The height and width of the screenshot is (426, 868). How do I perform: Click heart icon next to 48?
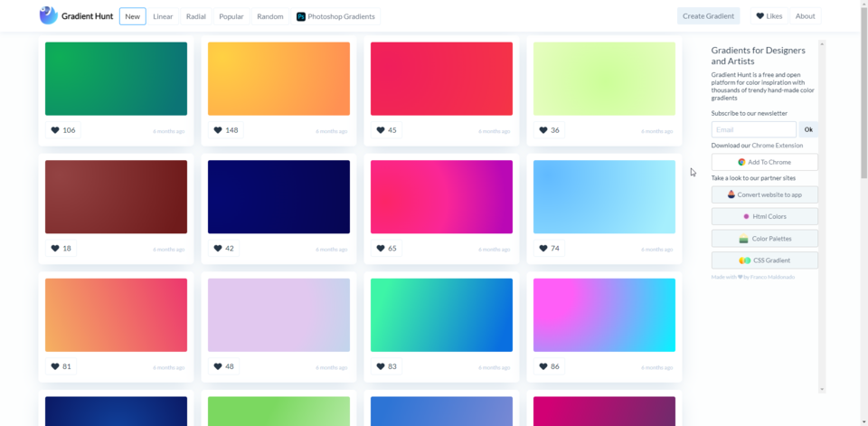[218, 366]
